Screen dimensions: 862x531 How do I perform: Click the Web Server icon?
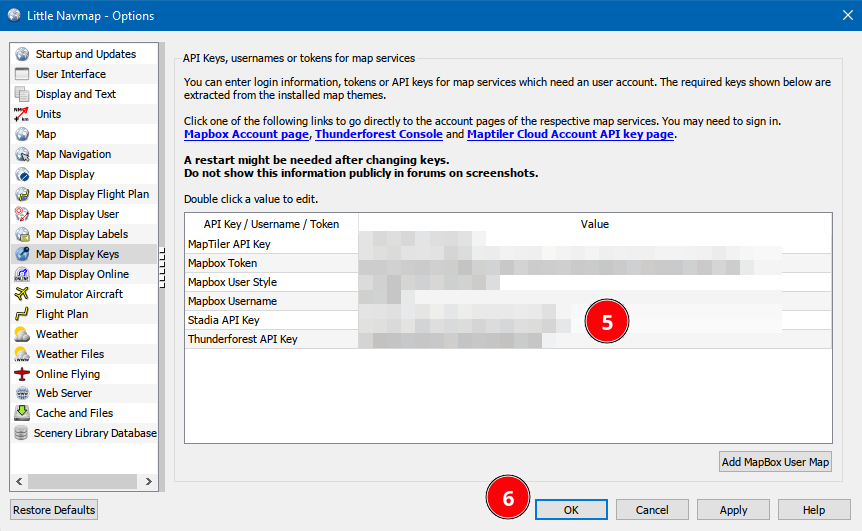pos(22,393)
